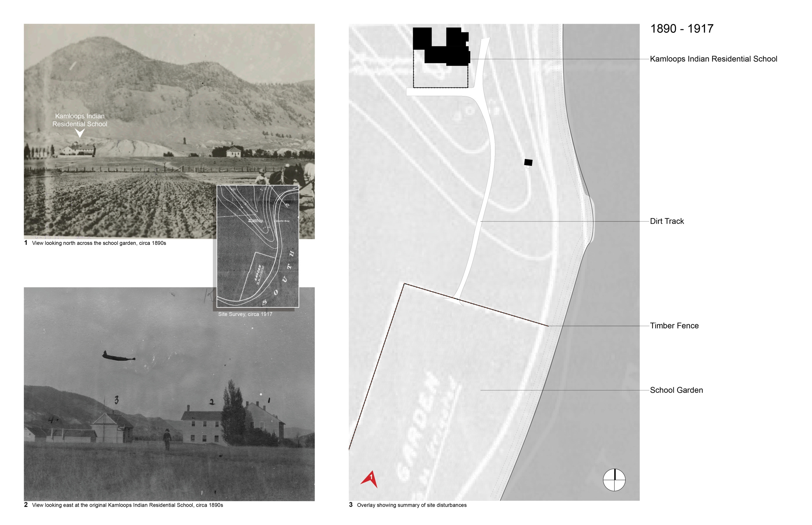
Task: Click the School Garden label
Action: [x=676, y=390]
